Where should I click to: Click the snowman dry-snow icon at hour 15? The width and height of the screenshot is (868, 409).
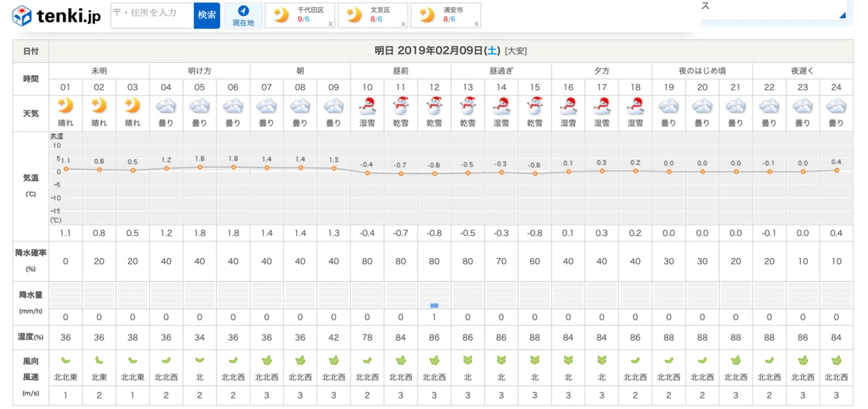(x=535, y=106)
